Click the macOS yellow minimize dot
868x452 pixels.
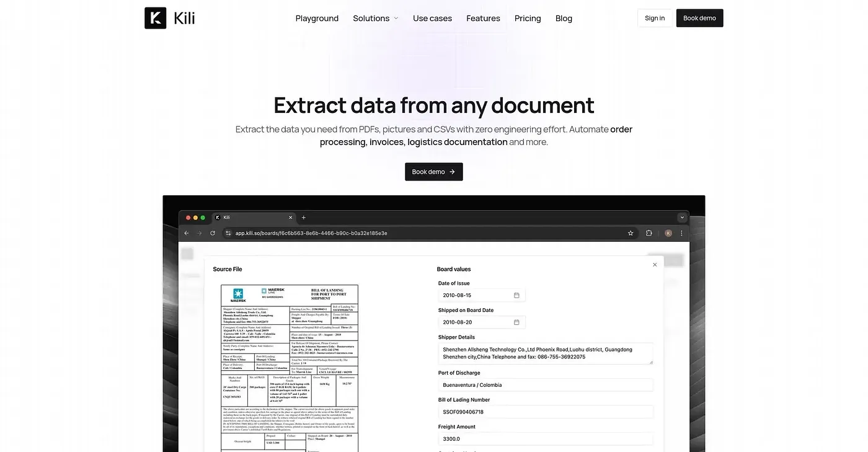point(195,218)
